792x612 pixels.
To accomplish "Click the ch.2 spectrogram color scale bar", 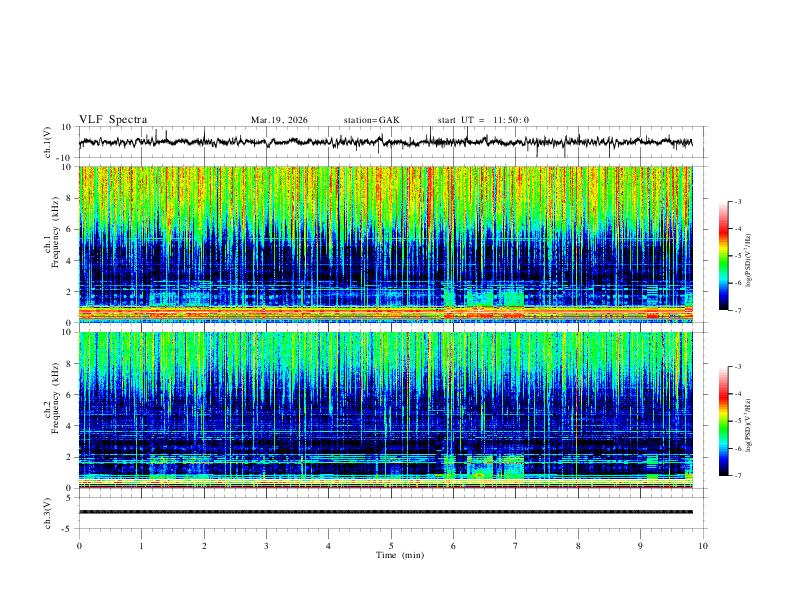I will pyautogui.click(x=723, y=421).
